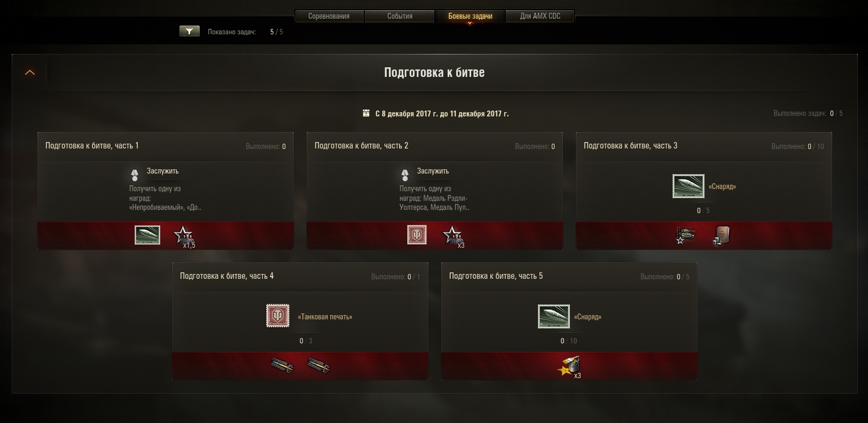
Task: Click the x1,5 crew experience star reward
Action: [184, 236]
